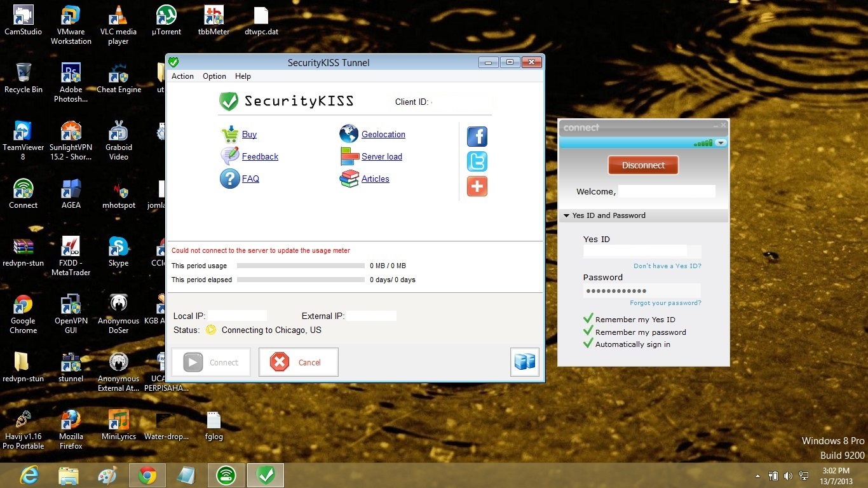Viewport: 868px width, 488px height.
Task: Click the Feedback speech bubble icon
Action: pyautogui.click(x=229, y=156)
